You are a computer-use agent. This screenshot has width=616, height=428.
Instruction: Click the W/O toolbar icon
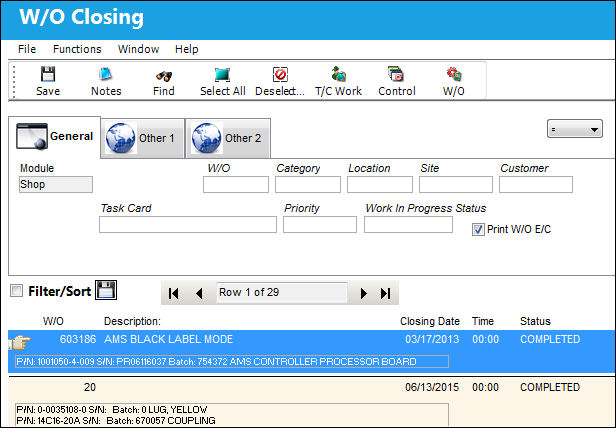[454, 74]
